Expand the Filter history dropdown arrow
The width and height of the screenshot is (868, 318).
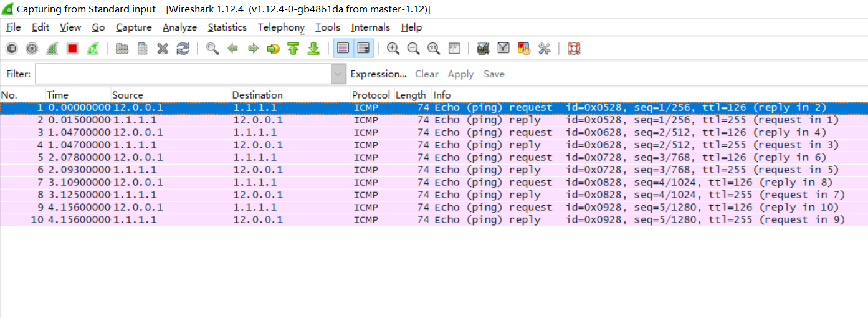(x=338, y=74)
